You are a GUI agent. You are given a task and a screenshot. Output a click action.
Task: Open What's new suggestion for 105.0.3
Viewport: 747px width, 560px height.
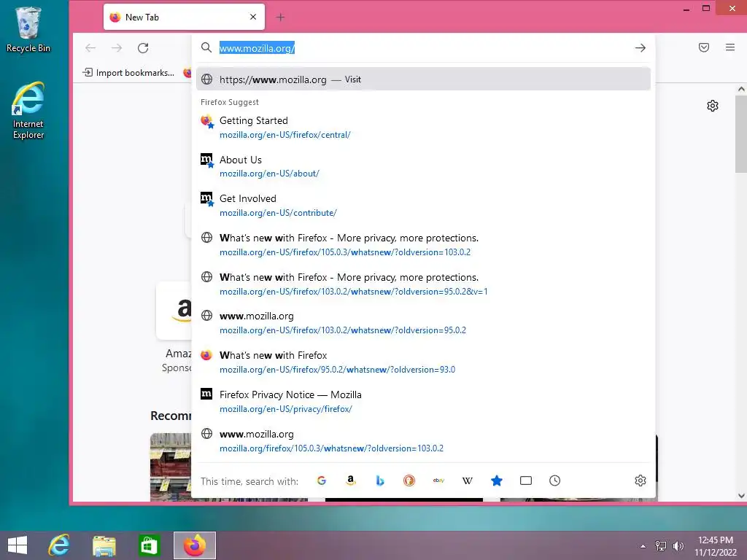click(x=423, y=244)
